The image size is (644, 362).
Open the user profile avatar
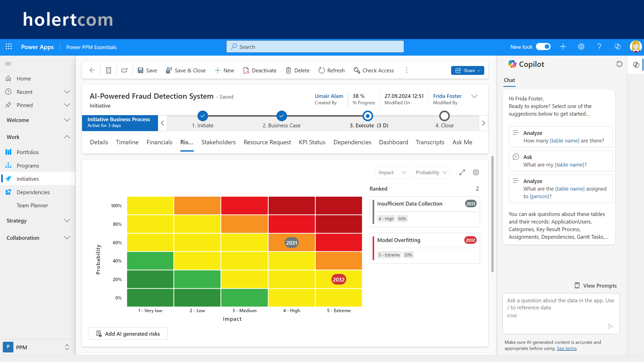(635, 47)
